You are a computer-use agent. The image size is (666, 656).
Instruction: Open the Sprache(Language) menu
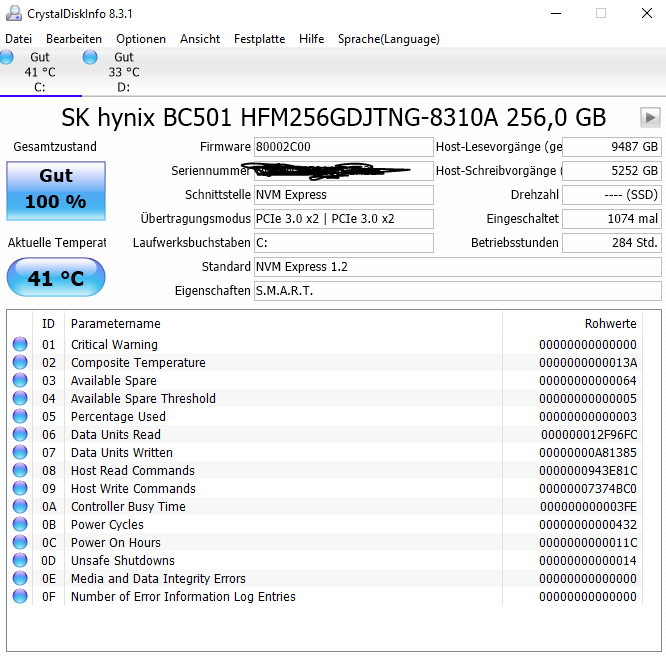(388, 39)
